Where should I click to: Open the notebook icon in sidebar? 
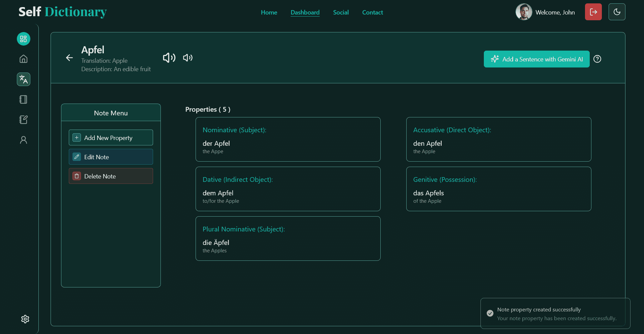[23, 100]
